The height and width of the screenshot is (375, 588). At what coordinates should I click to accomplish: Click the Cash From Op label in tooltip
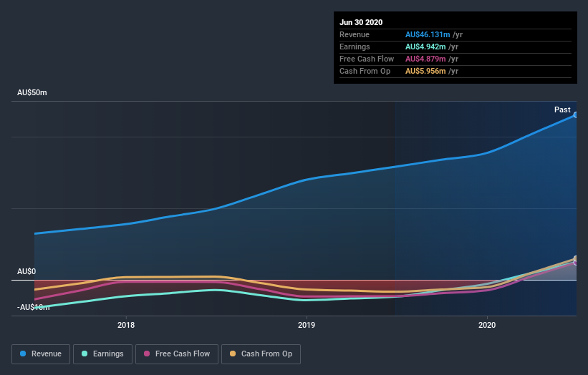[x=365, y=71]
